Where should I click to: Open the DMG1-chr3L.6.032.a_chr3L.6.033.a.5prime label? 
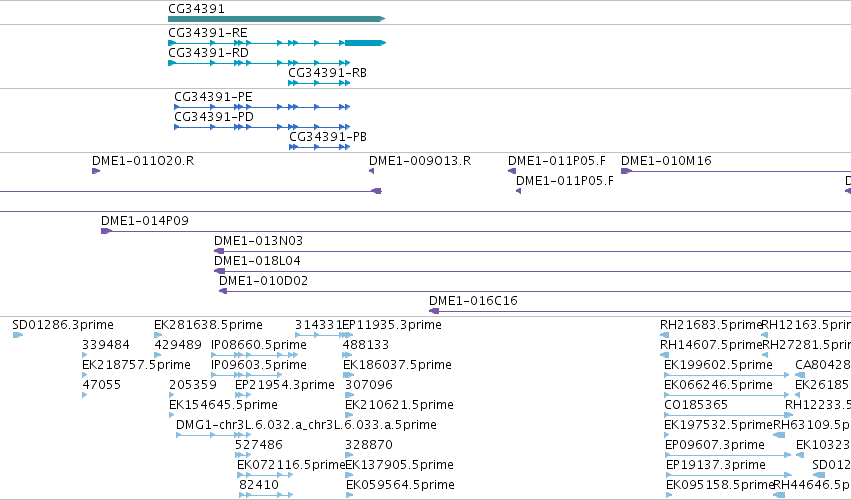[x=306, y=426]
